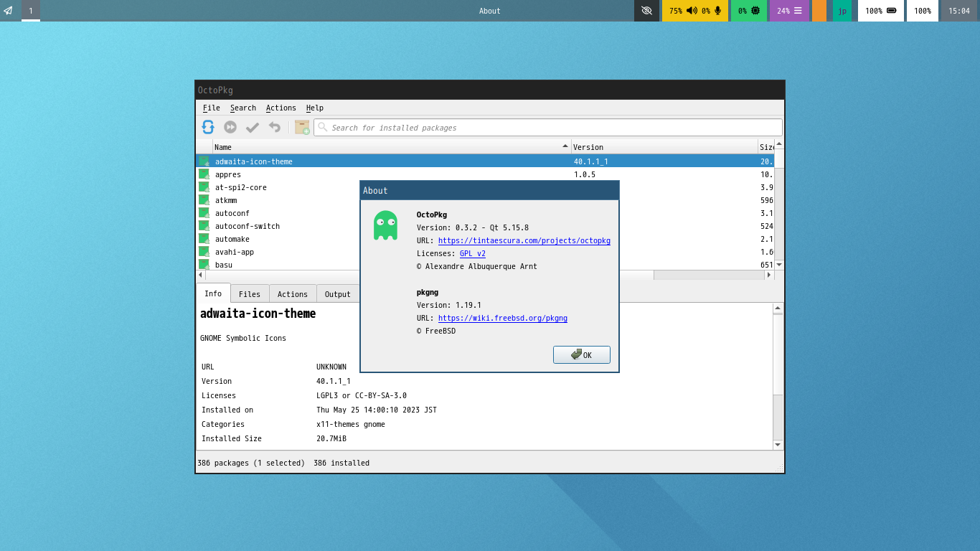
Task: Click the system upgrade fast-forward toolbar icon
Action: tap(230, 127)
